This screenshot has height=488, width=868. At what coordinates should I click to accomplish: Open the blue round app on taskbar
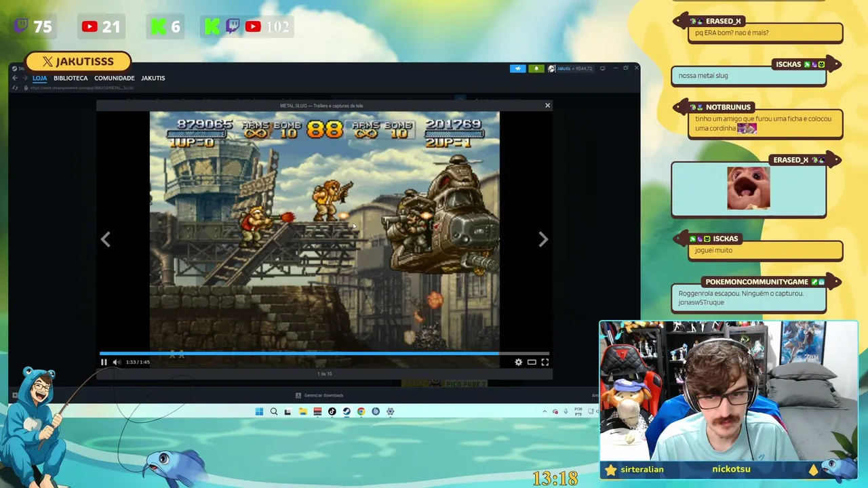(376, 411)
